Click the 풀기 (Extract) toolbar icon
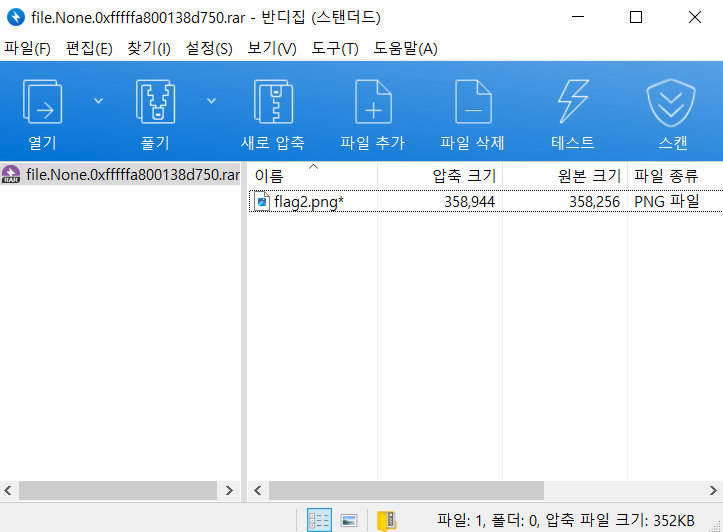The height and width of the screenshot is (532, 723). pyautogui.click(x=155, y=102)
